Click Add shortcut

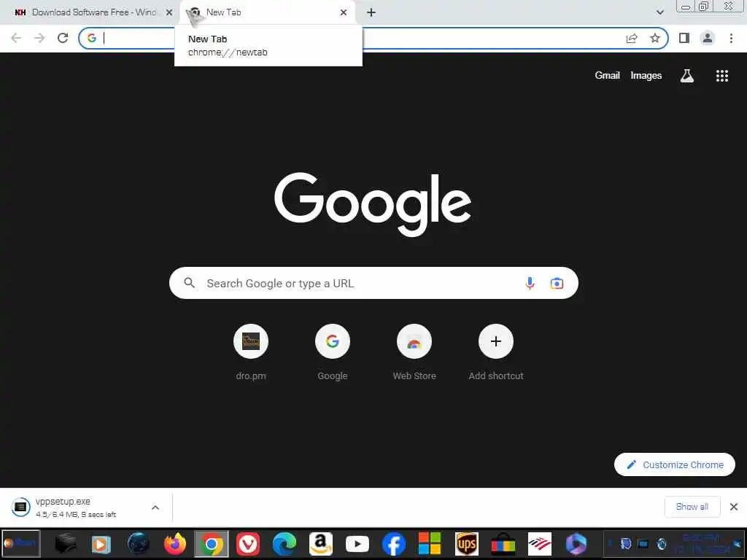(496, 352)
